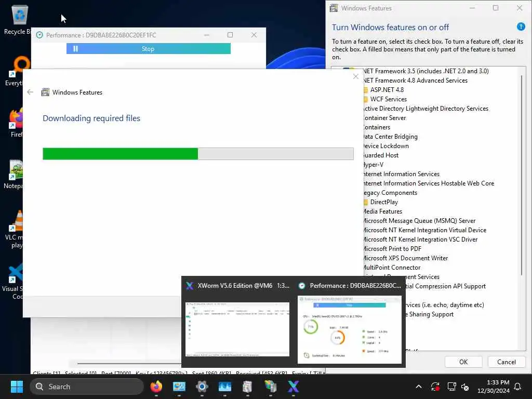Open Control Panel from the taskbar
This screenshot has height=399, width=532.
pyautogui.click(x=179, y=387)
